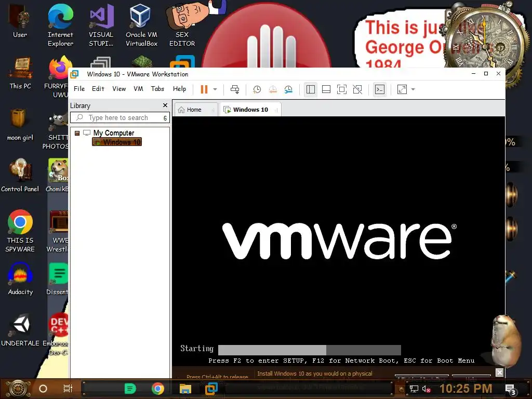Open the Firefox FURRYF... desktop icon
The height and width of the screenshot is (399, 532).
[58, 77]
